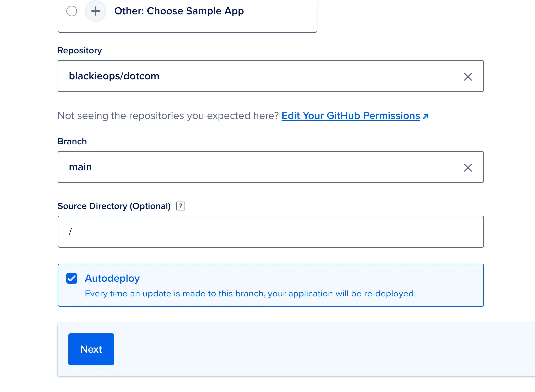Uncheck the Autodeploy checkbox
Viewport: 535px width, 392px height.
point(72,278)
